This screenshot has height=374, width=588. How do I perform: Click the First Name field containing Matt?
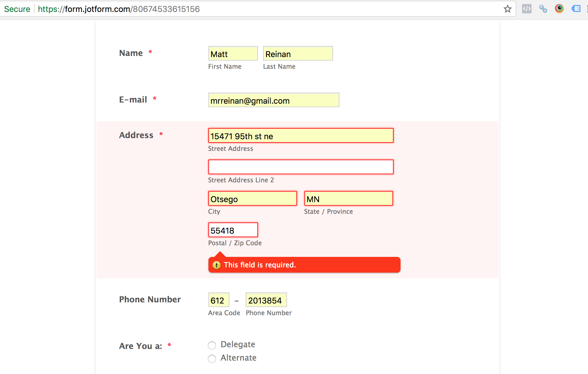pyautogui.click(x=233, y=54)
